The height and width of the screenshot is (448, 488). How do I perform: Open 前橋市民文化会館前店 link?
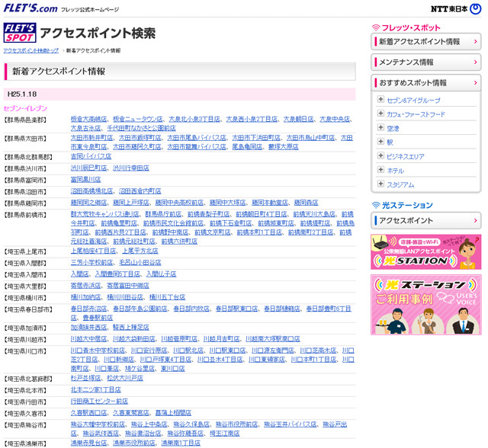[x=174, y=223]
